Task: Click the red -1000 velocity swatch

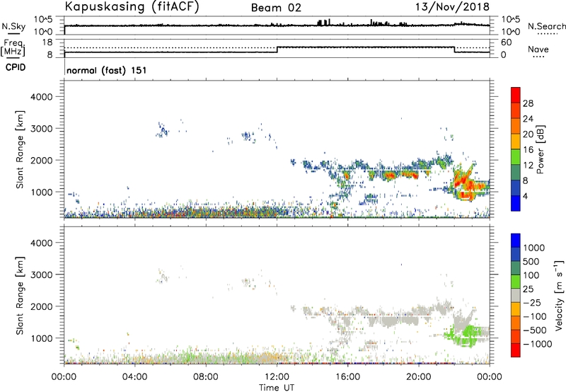Action: [x=516, y=350]
